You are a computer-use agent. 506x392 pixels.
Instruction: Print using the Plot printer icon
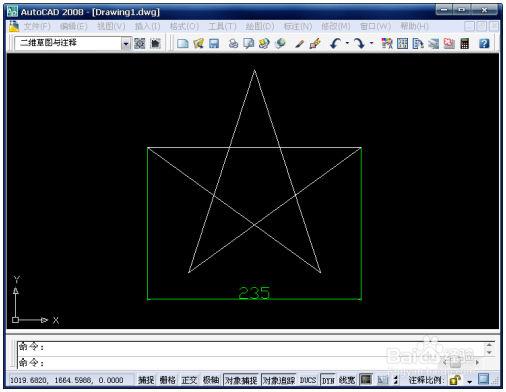tap(233, 43)
